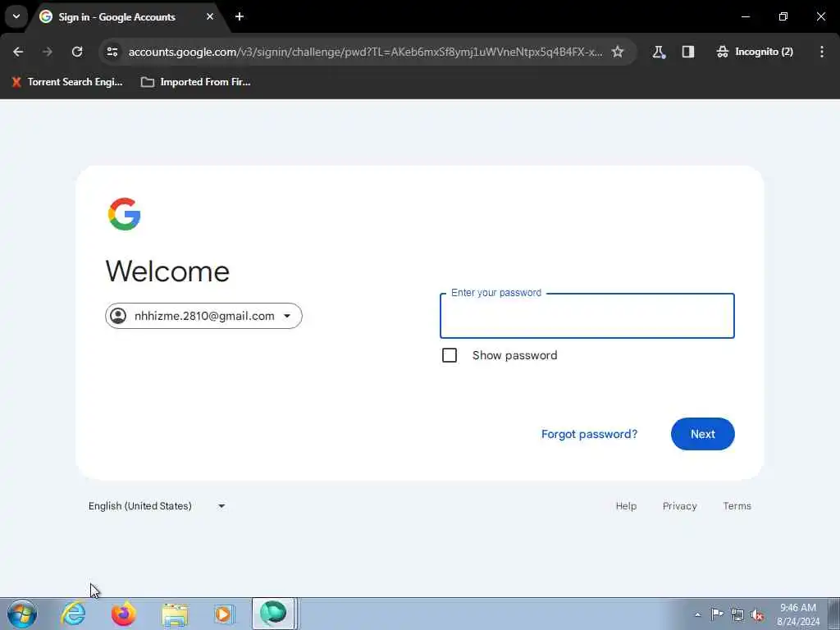Select the Sign in - Google Accounts tab
Viewport: 840px width, 630px height.
pyautogui.click(x=129, y=17)
